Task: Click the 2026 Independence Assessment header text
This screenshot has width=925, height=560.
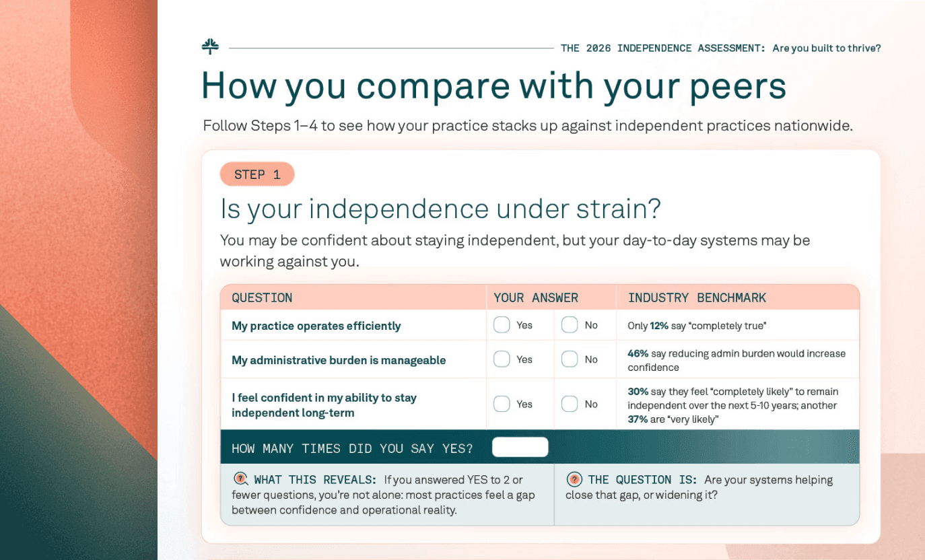Action: pos(720,48)
